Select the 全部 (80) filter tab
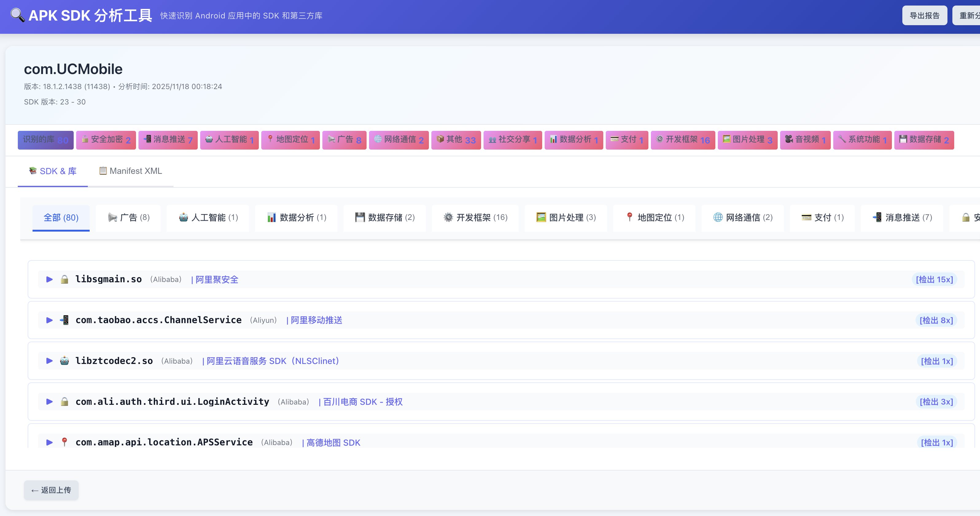 point(61,218)
